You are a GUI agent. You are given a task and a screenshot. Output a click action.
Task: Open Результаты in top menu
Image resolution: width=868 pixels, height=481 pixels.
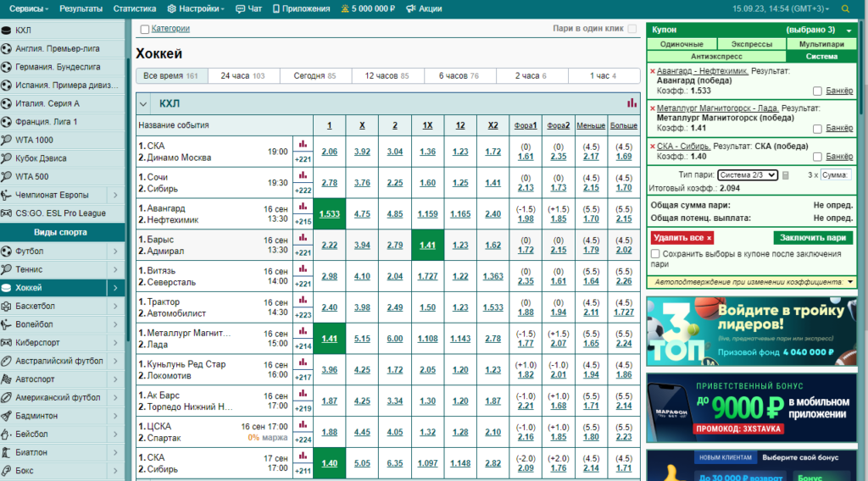pyautogui.click(x=81, y=8)
